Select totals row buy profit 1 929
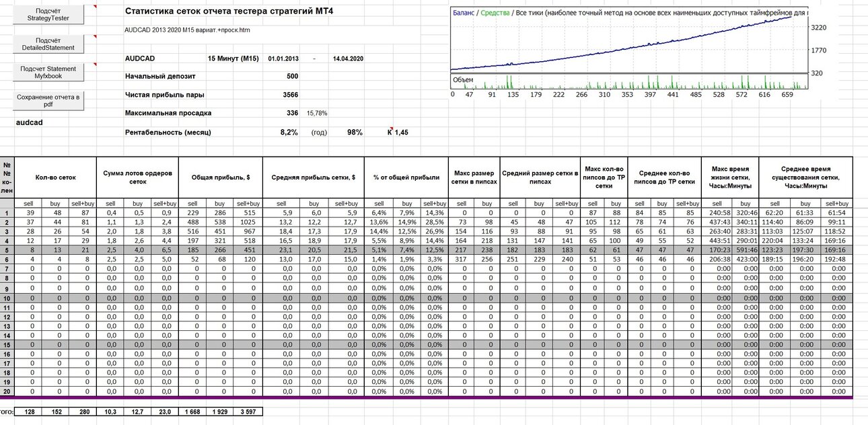Viewport: 868px width, 425px height. (x=219, y=411)
